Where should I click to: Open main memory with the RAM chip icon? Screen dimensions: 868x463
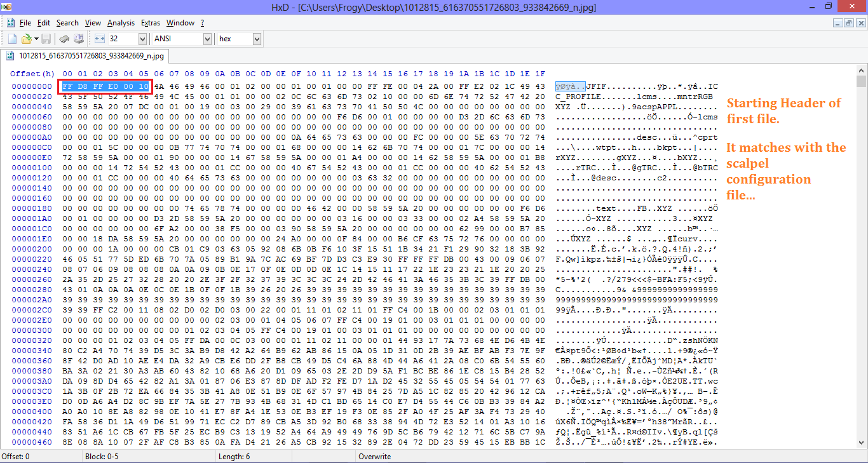tap(64, 38)
